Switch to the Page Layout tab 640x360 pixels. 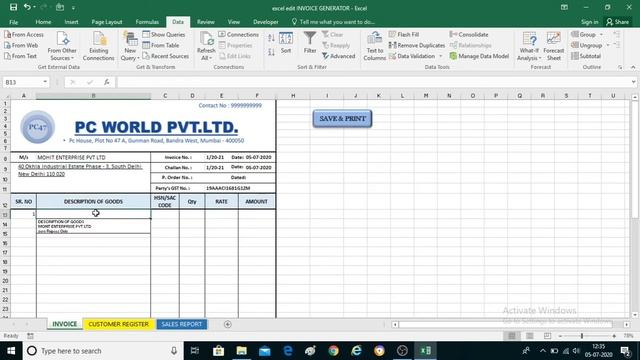point(107,22)
